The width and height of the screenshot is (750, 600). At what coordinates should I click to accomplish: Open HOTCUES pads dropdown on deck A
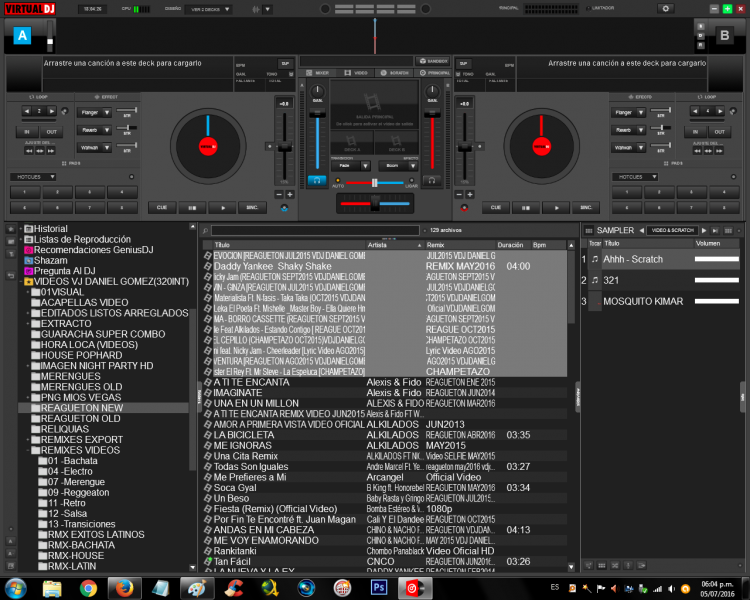(x=33, y=177)
